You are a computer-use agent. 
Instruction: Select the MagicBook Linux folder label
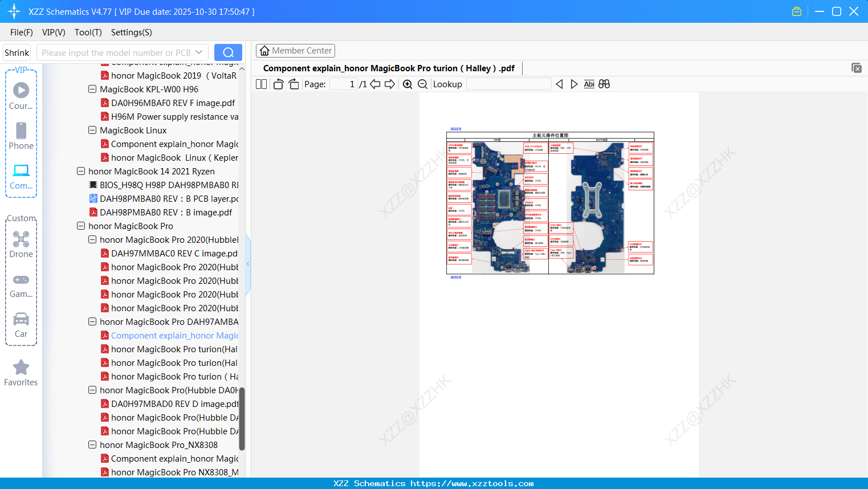pyautogui.click(x=133, y=131)
